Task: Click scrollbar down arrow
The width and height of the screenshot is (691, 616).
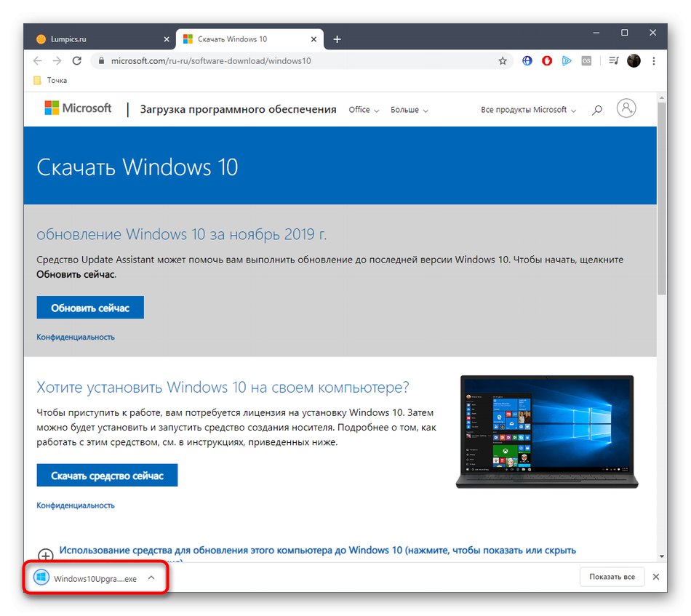Action: (661, 556)
